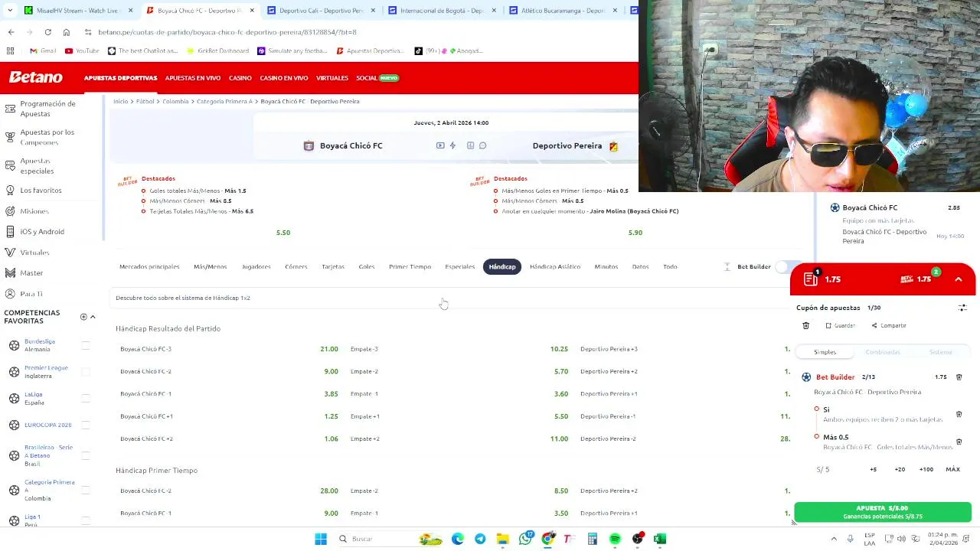Collapse the bet slip with chevron
980x551 pixels.
959,279
